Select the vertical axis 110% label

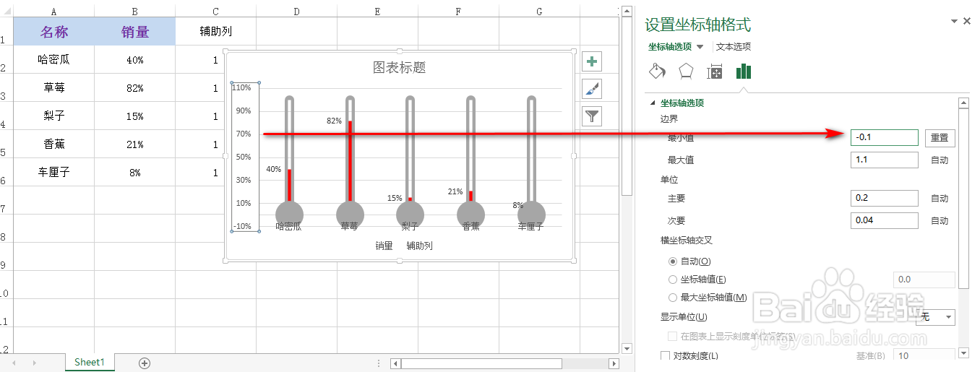(242, 87)
